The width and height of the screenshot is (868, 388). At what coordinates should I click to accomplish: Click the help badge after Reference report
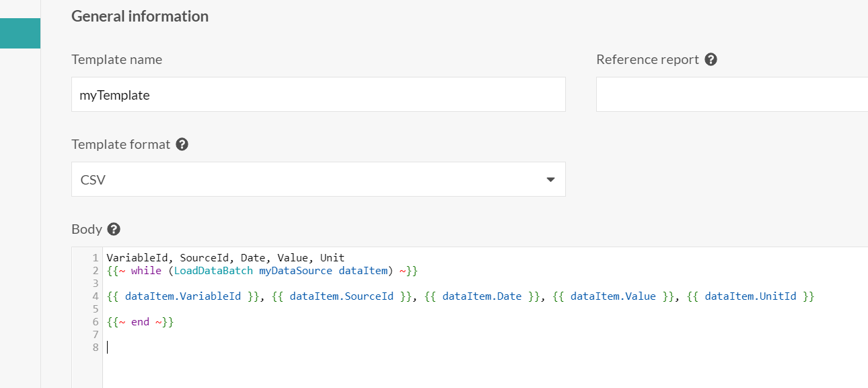[x=711, y=59]
